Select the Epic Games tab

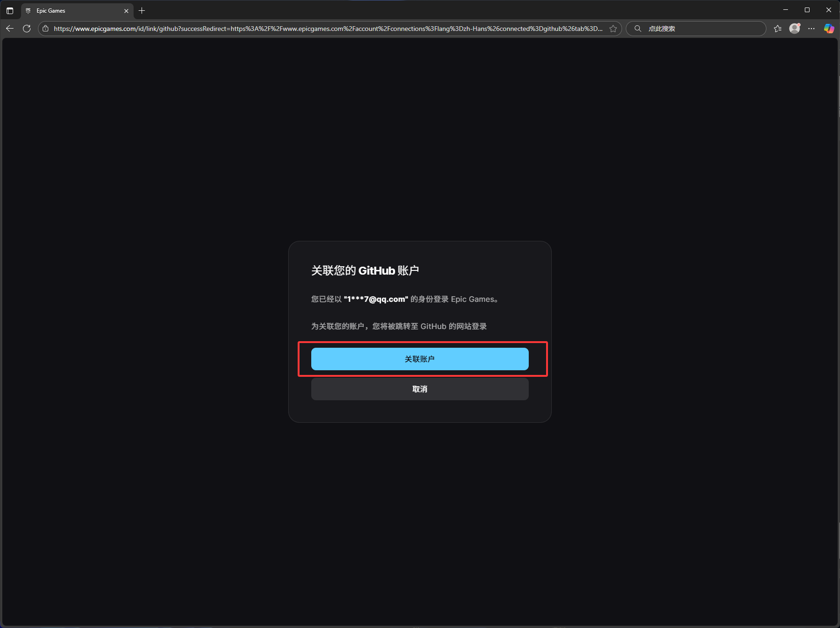77,11
